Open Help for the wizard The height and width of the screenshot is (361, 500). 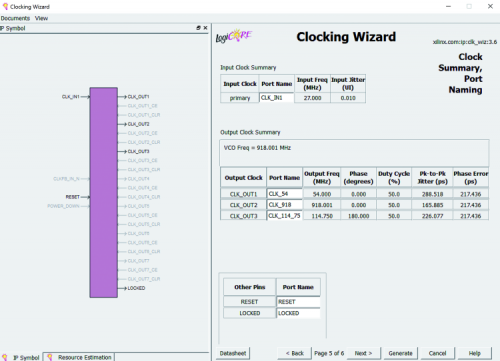474,353
